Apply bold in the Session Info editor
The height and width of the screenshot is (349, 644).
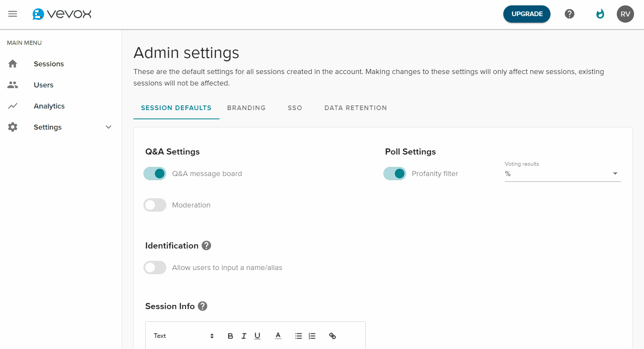point(230,336)
